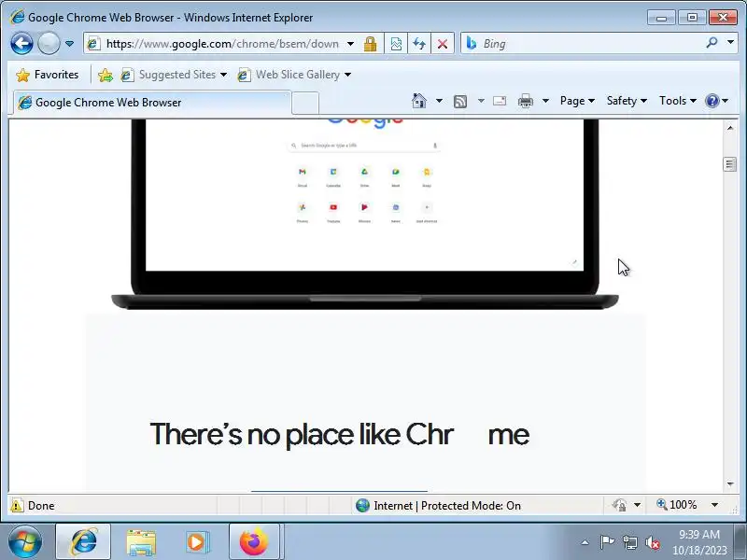Image resolution: width=747 pixels, height=560 pixels.
Task: Click 'Internet | Protected Mode: On' status text
Action: click(x=447, y=506)
